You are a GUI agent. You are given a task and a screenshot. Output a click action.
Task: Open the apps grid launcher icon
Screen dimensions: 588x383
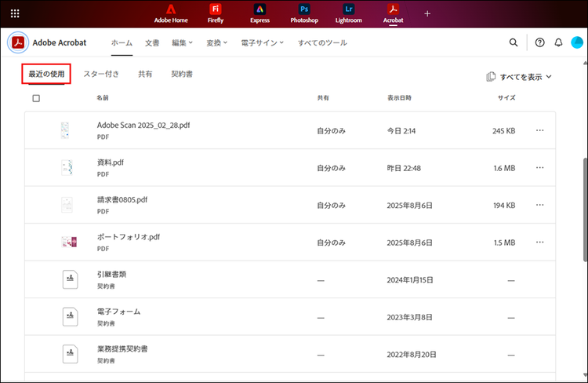point(15,13)
